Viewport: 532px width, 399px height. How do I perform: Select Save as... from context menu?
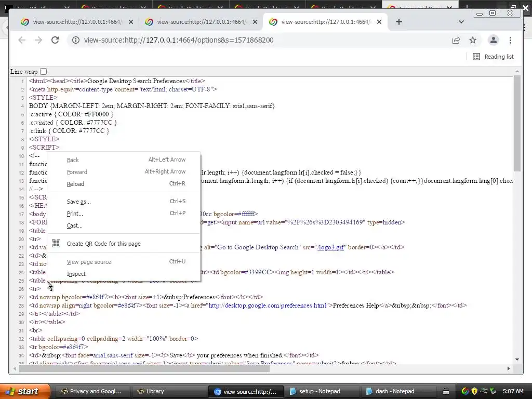coord(124,202)
